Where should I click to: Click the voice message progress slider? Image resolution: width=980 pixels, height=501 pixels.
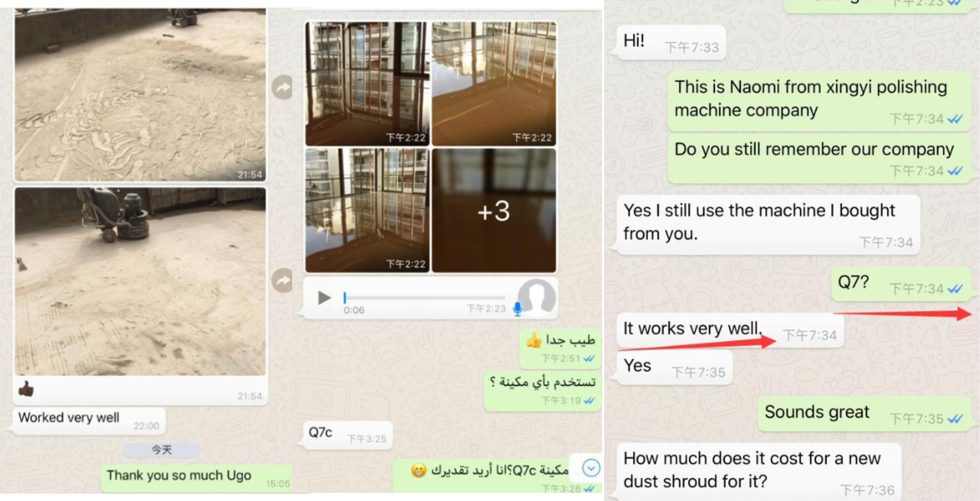pyautogui.click(x=425, y=298)
